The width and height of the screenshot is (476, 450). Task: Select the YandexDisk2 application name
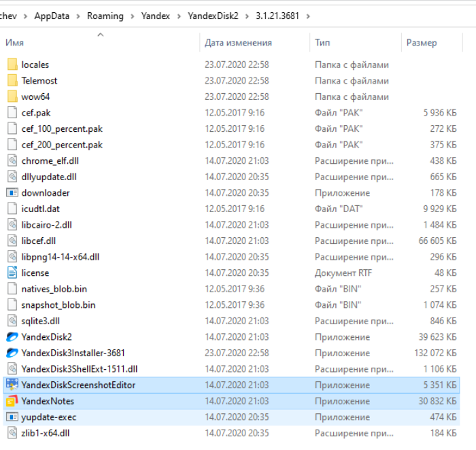click(46, 337)
